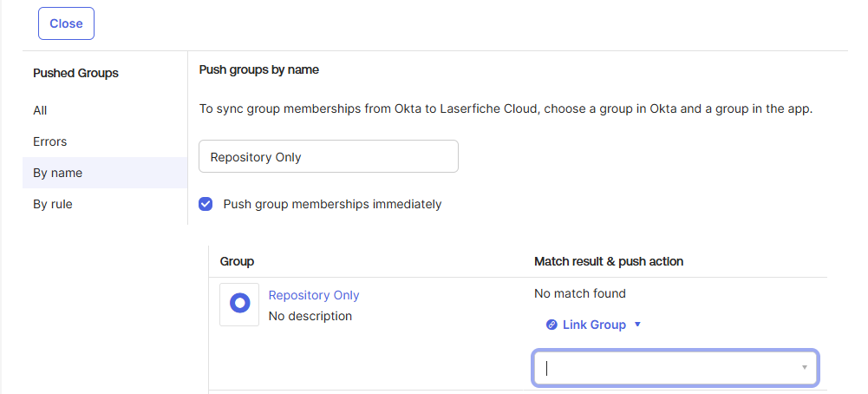This screenshot has width=868, height=394.
Task: Click the No match found text
Action: [x=579, y=293]
